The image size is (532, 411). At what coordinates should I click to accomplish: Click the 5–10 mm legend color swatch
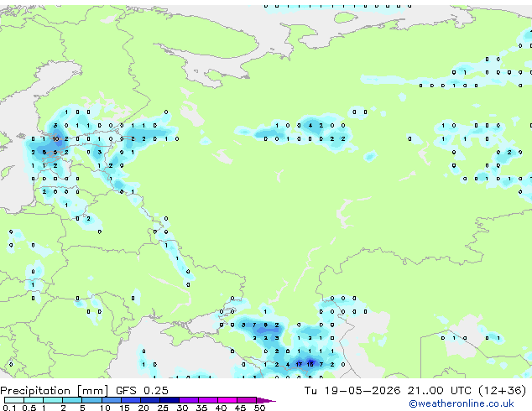[91, 400]
